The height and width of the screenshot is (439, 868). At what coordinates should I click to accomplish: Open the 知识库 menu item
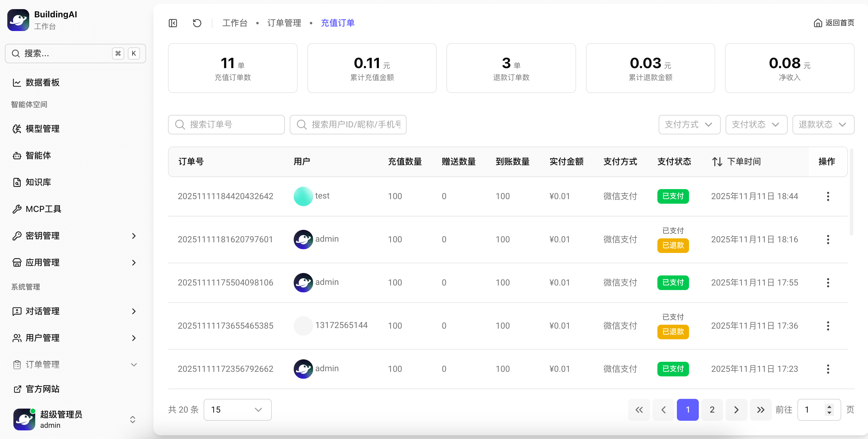[38, 182]
